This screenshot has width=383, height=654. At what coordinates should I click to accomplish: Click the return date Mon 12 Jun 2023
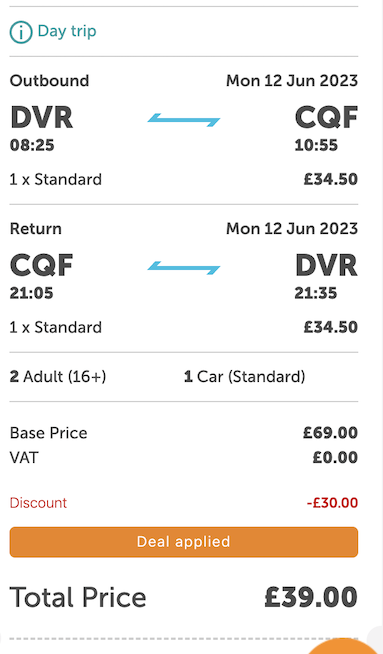point(292,229)
